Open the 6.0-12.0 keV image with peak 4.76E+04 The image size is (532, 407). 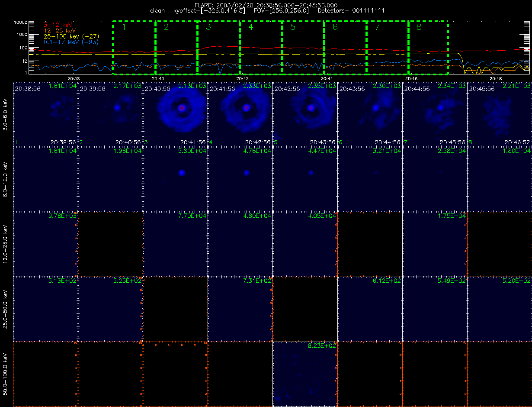tap(240, 179)
